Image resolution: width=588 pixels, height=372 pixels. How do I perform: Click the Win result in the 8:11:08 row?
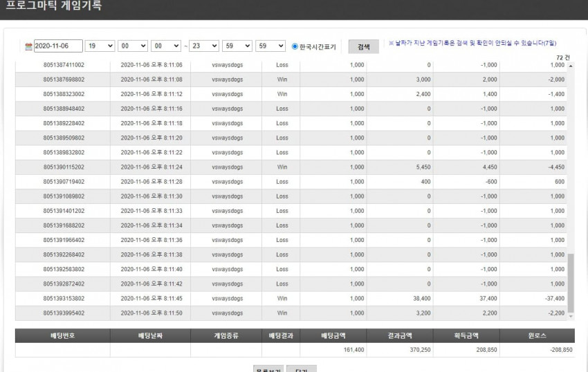click(x=282, y=80)
